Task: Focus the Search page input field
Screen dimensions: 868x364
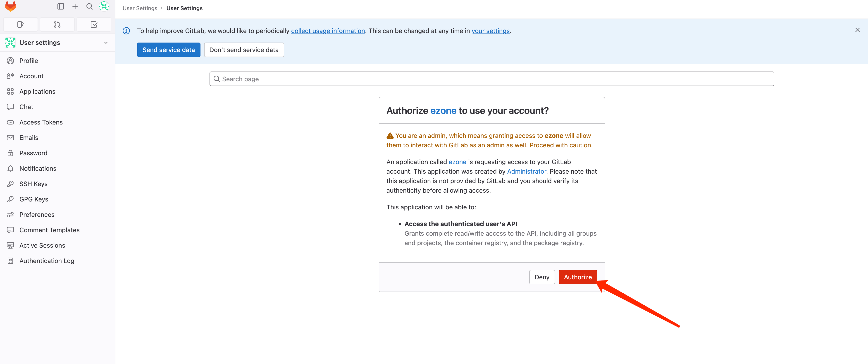Action: pyautogui.click(x=492, y=79)
